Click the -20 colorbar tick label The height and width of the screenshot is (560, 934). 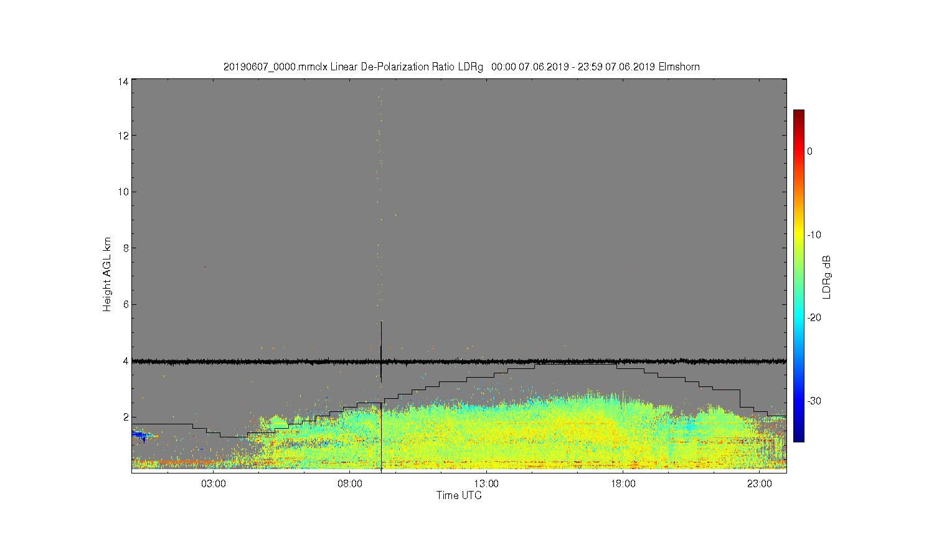(x=814, y=317)
